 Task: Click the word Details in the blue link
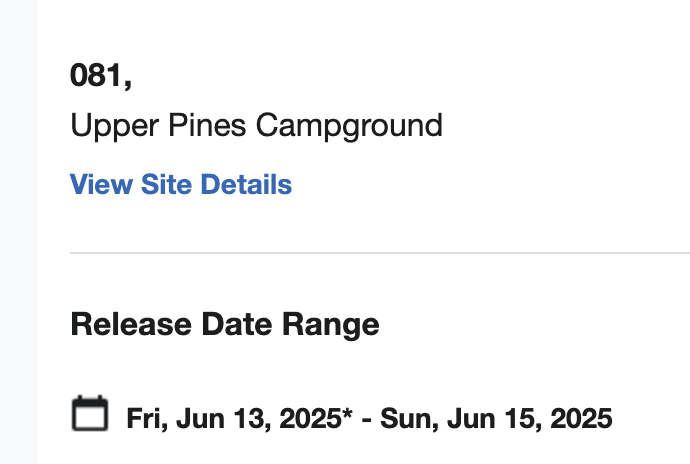point(246,185)
